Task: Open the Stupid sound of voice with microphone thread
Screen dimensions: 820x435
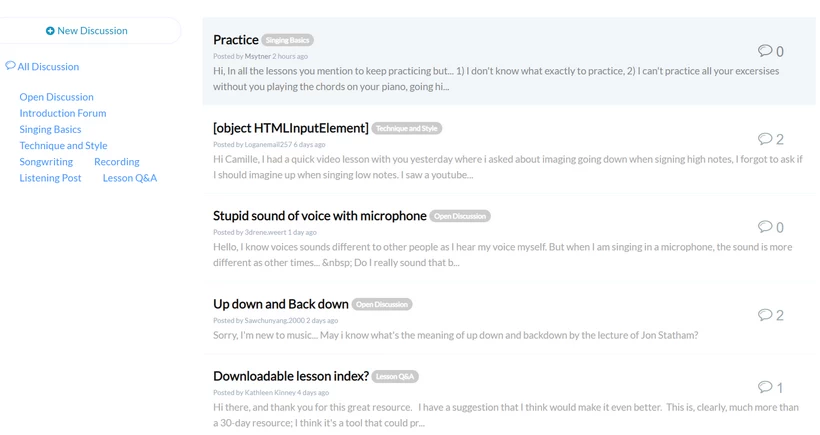Action: click(320, 216)
